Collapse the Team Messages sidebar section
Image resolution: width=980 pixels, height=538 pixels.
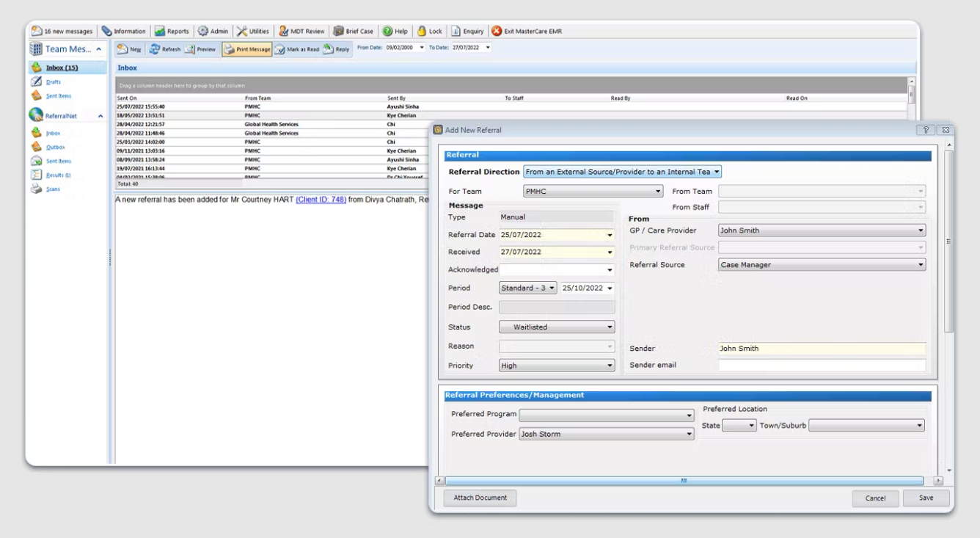click(x=99, y=49)
